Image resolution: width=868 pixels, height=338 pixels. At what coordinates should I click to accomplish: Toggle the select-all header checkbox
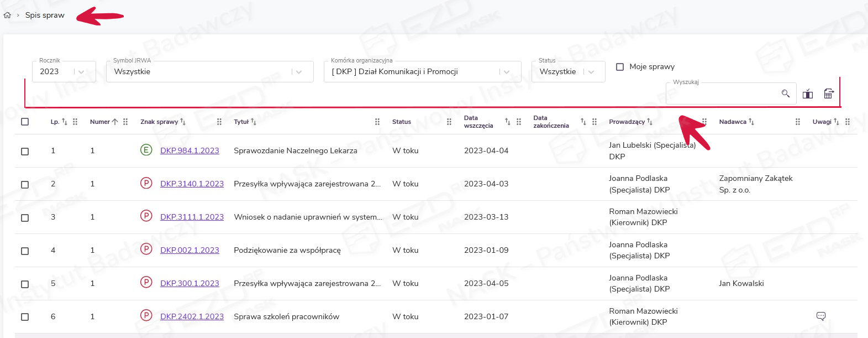pos(25,122)
